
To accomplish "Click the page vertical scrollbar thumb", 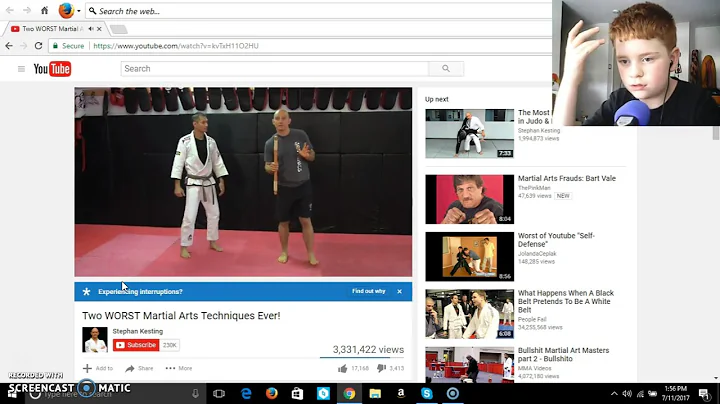I will point(715,133).
